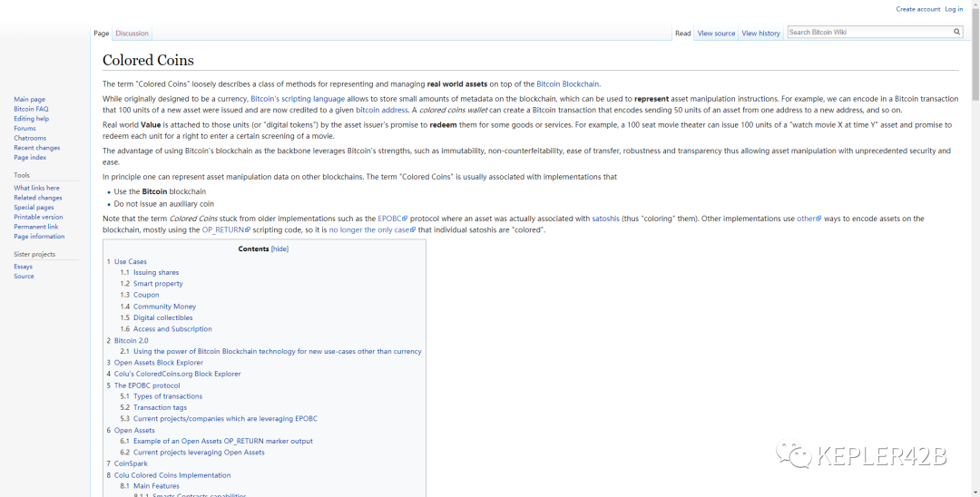Open the View history tab
The image size is (980, 497).
coord(760,34)
